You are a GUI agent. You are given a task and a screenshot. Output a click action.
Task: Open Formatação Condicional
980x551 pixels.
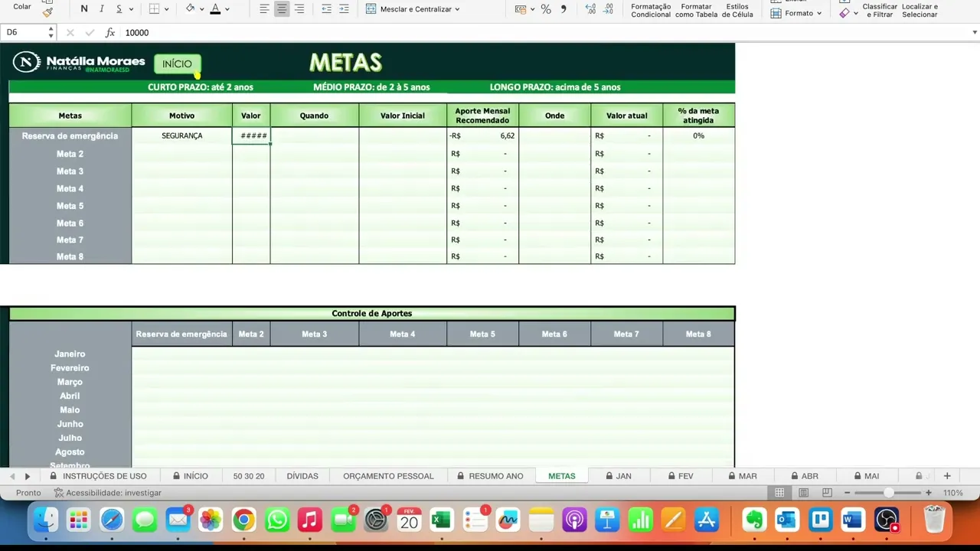[x=651, y=10]
